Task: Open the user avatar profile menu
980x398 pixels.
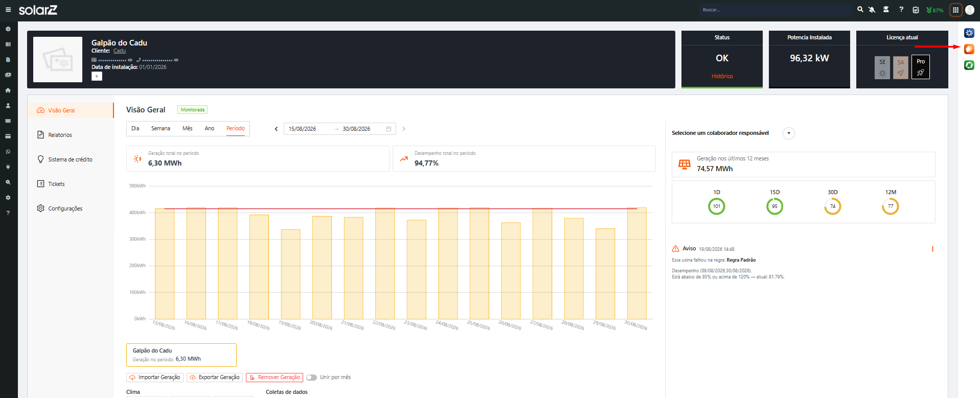Action: click(x=970, y=10)
